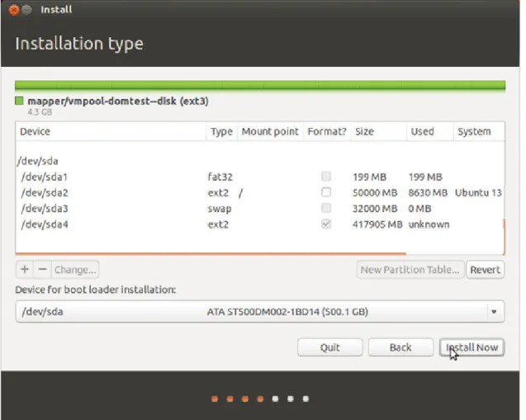Select the /dev/sda4 partition row
The height and width of the screenshot is (420, 526).
259,224
